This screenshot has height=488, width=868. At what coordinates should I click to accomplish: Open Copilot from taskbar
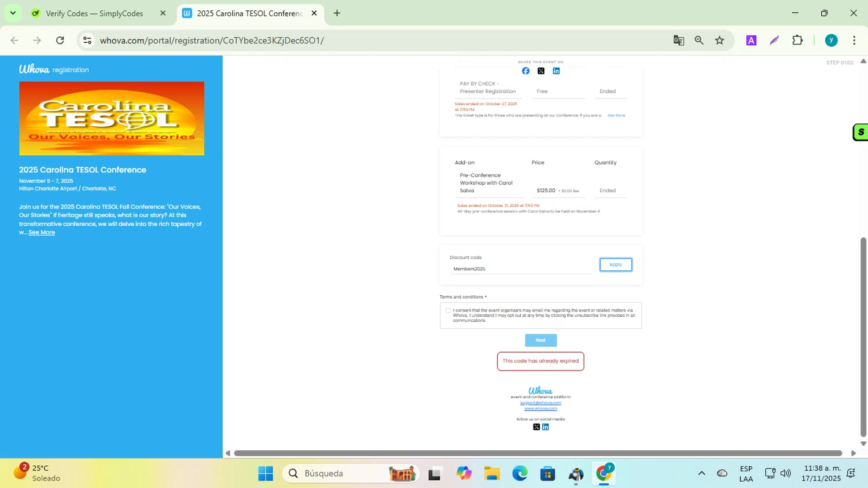(x=464, y=474)
